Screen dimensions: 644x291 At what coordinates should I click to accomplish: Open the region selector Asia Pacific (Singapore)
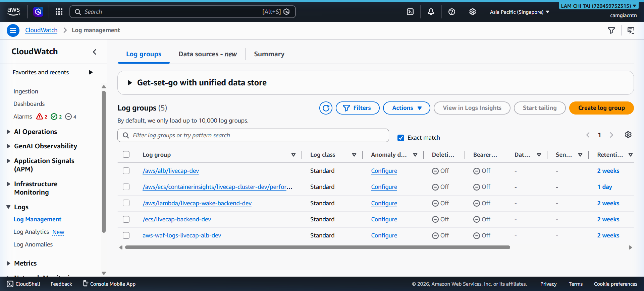[519, 12]
